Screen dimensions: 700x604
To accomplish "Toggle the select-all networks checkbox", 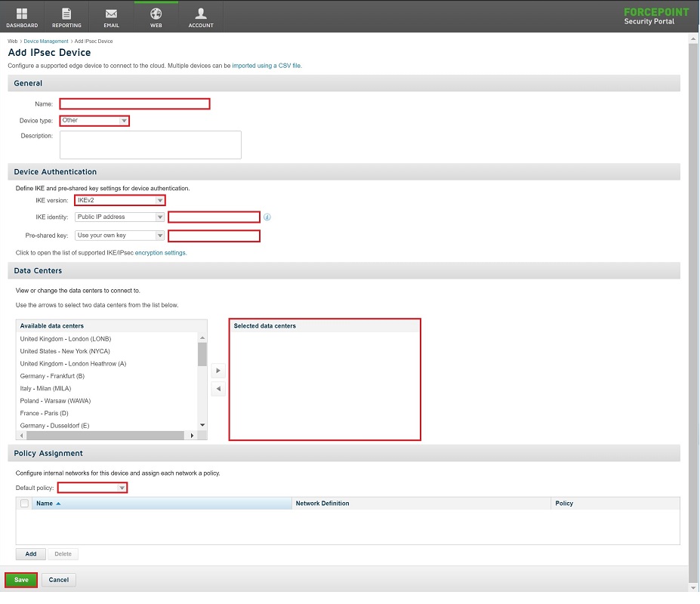I will (24, 504).
